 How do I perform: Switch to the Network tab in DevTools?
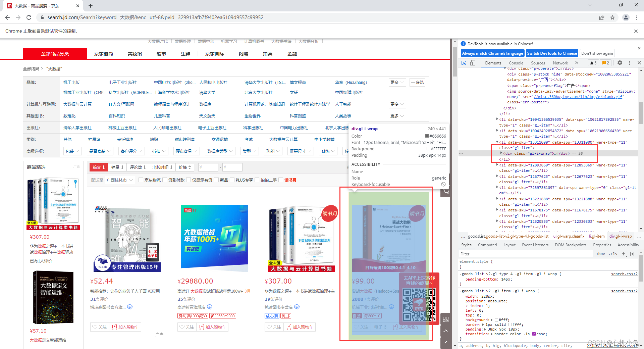pyautogui.click(x=560, y=63)
